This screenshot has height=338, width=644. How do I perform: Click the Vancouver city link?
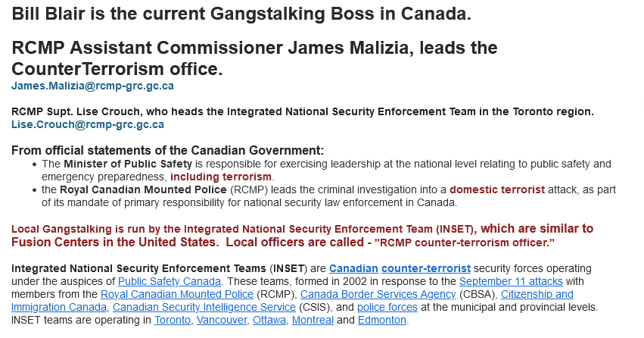click(222, 320)
